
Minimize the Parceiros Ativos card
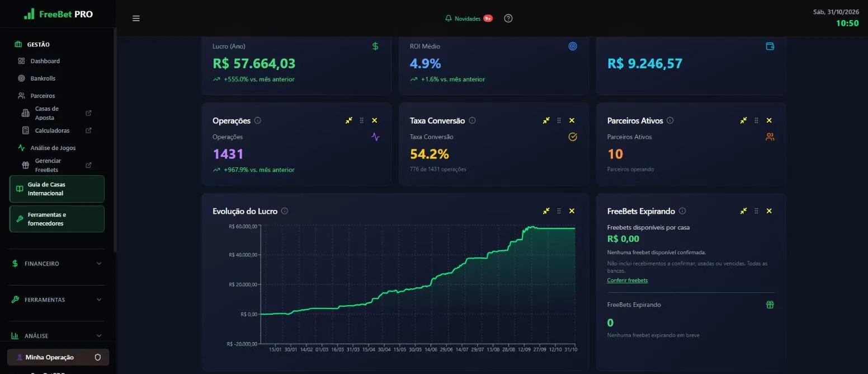click(x=743, y=120)
